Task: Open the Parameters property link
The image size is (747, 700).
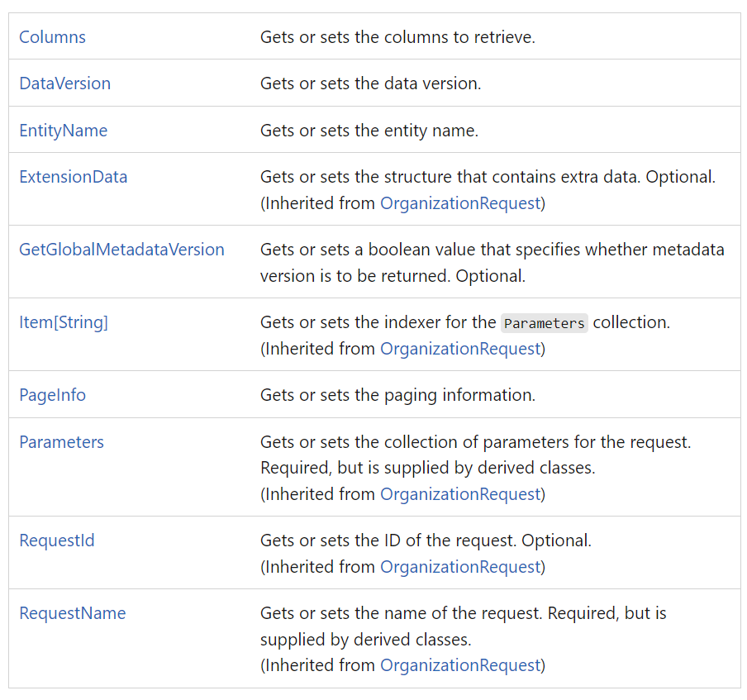Action: click(61, 442)
